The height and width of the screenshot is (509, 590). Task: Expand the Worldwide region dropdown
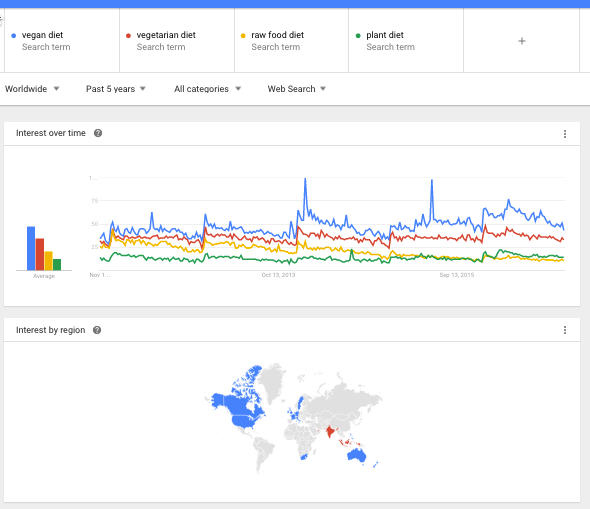click(32, 89)
